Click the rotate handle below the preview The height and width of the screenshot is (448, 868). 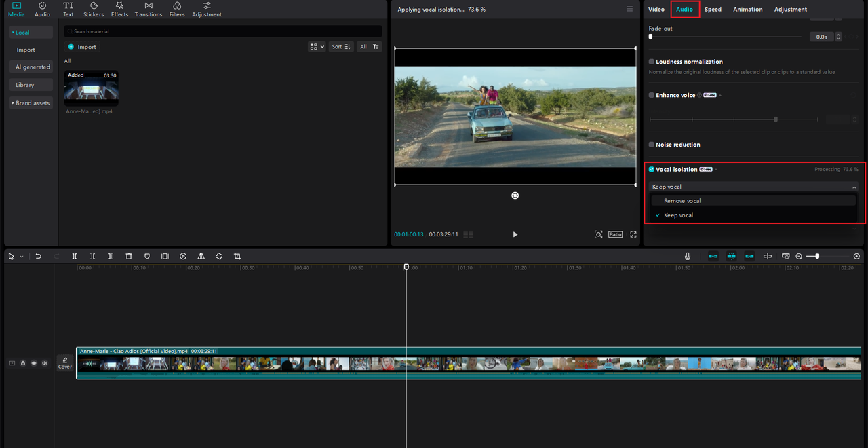coord(515,195)
